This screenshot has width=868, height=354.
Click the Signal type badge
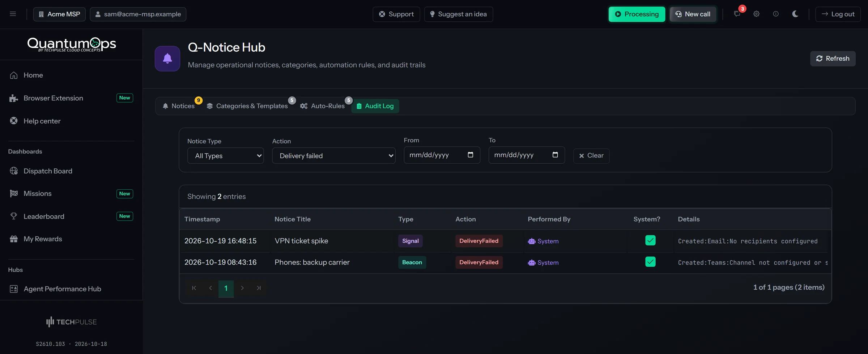(x=410, y=241)
